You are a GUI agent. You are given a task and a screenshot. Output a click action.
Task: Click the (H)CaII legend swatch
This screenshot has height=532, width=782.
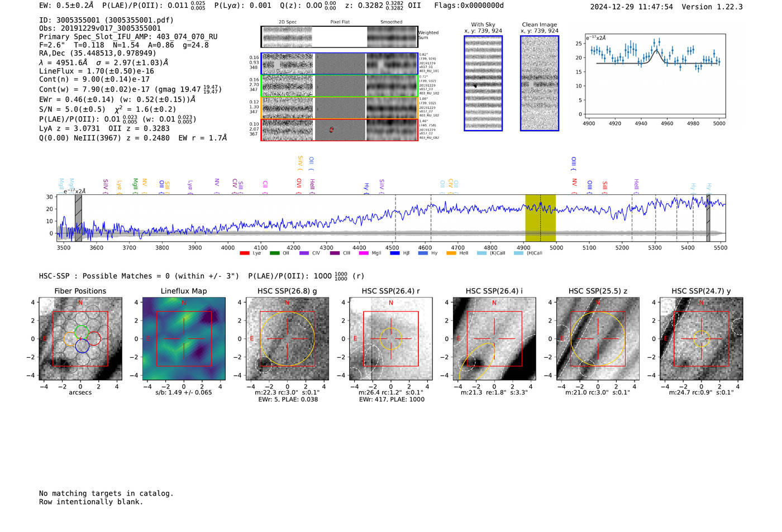[518, 253]
